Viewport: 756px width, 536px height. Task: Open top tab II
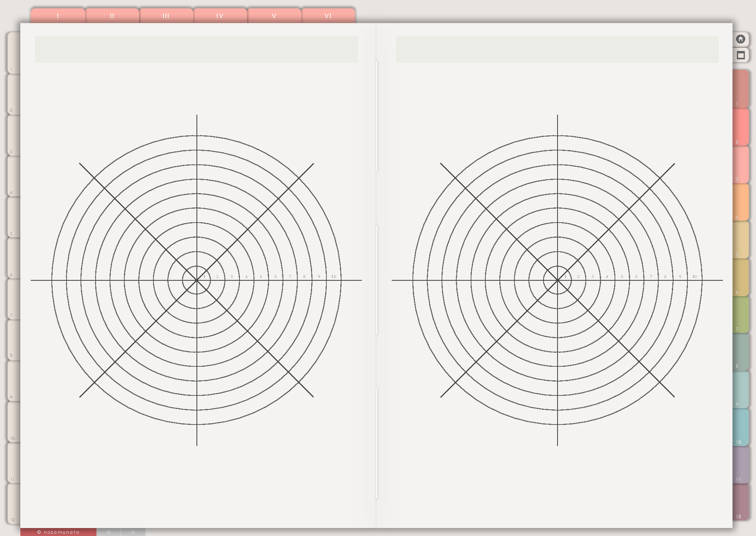112,16
